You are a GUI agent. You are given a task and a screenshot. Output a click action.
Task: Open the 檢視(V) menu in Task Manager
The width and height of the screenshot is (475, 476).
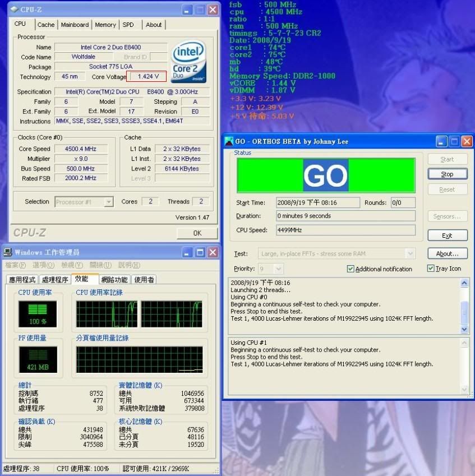pyautogui.click(x=72, y=265)
